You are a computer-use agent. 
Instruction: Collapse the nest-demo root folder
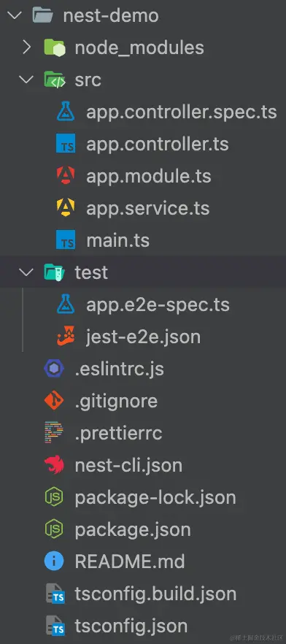(15, 15)
